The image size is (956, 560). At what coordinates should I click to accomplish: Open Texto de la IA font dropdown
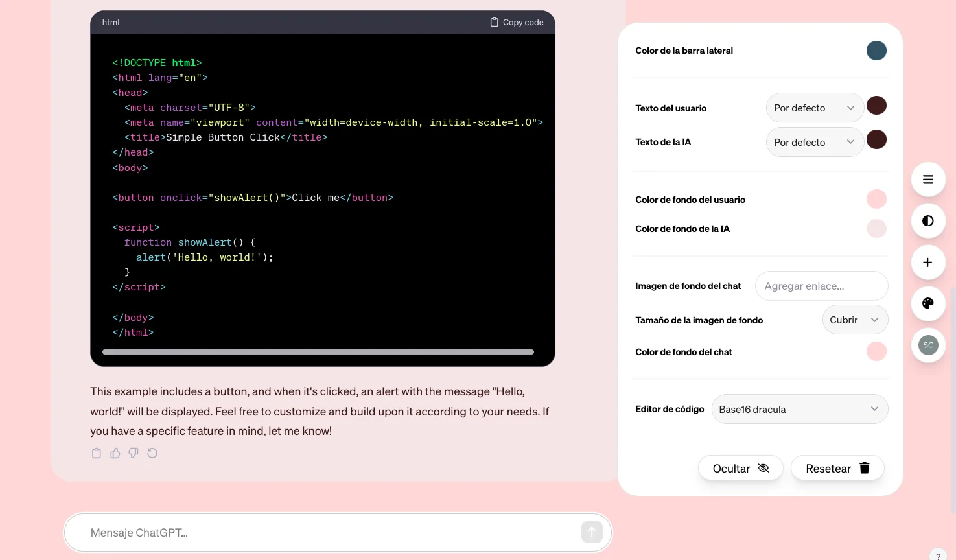coord(815,142)
